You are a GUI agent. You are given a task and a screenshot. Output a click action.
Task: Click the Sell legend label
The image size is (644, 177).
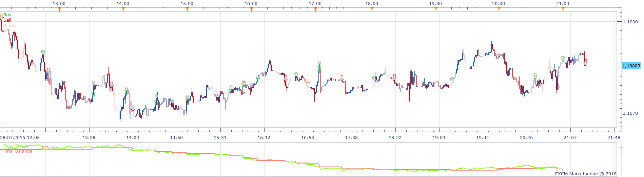pos(7,20)
